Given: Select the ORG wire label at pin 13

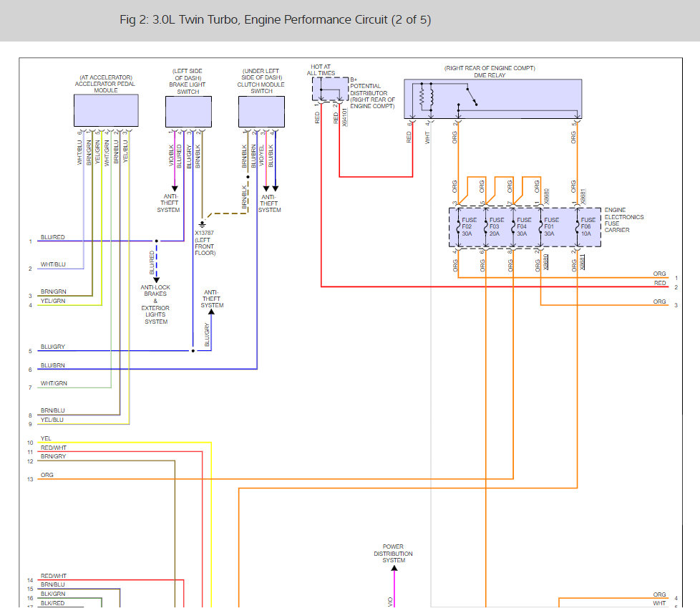Looking at the screenshot, I should click(x=47, y=475).
